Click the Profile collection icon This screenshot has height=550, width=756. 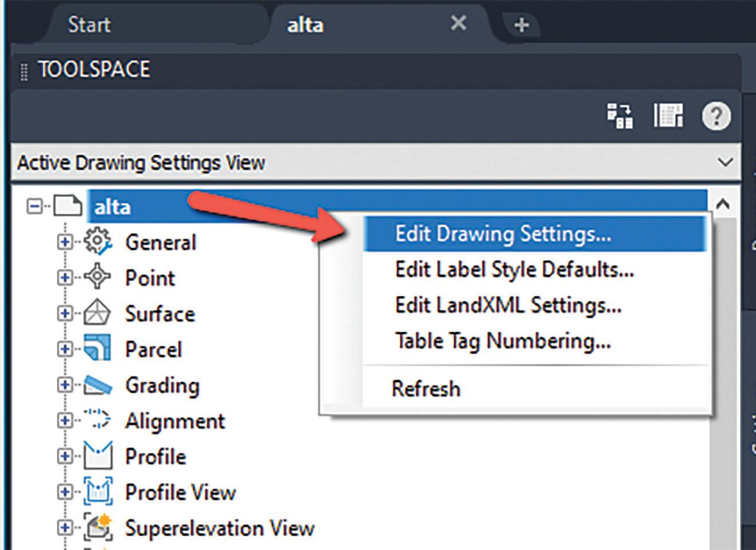click(98, 456)
